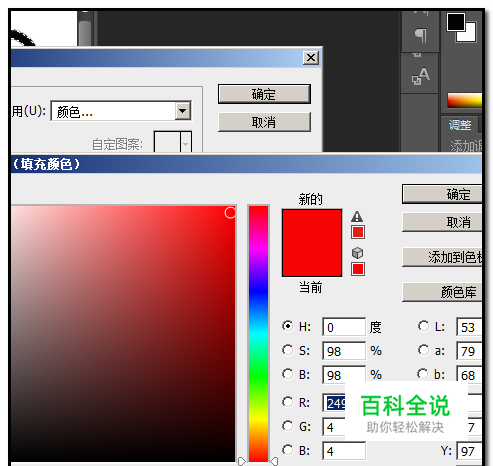Select the S saturation radio button
This screenshot has width=493, height=466.
pos(287,350)
